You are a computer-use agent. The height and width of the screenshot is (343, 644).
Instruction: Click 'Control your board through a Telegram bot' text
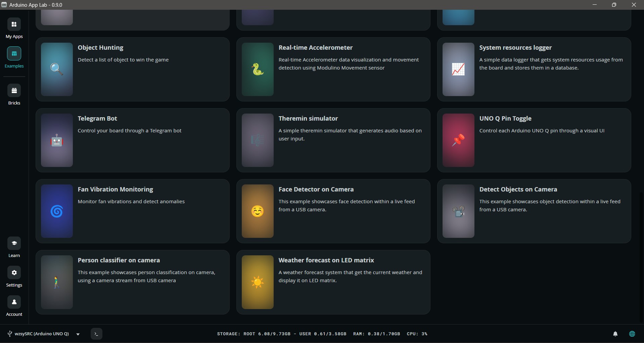130,131
